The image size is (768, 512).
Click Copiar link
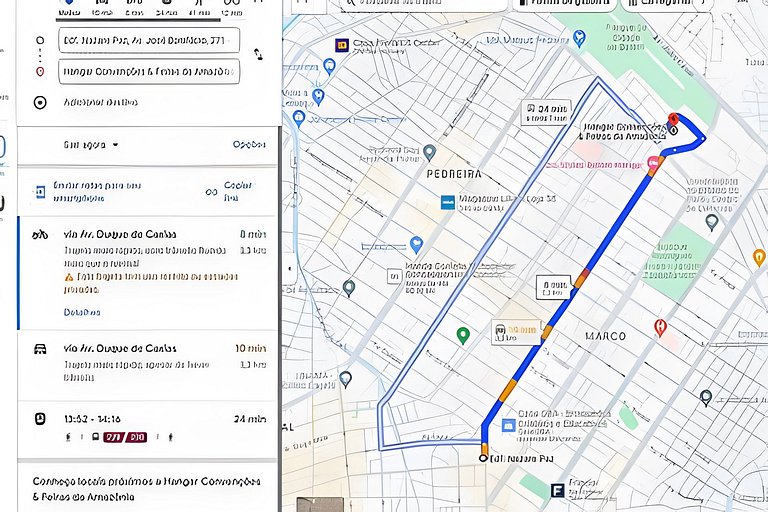(x=238, y=192)
